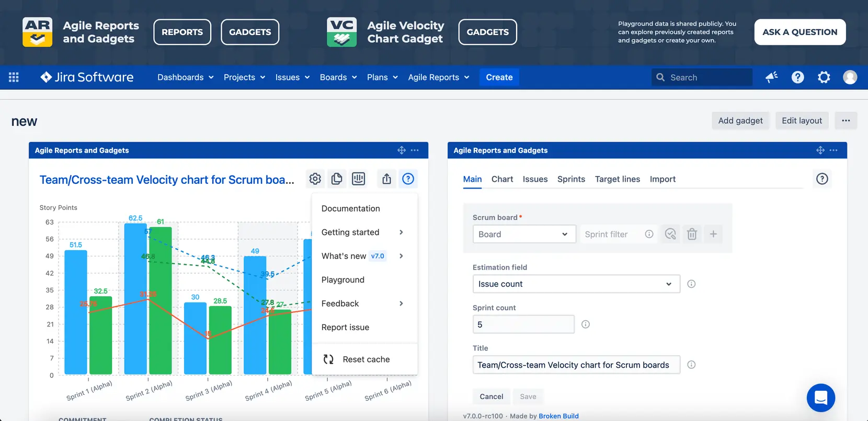Expand Getting started submenu

pyautogui.click(x=364, y=232)
